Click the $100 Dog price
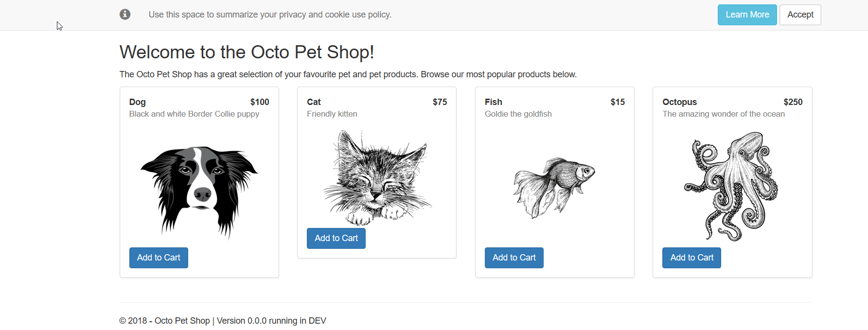Viewport: 868px width, 330px height. click(260, 102)
